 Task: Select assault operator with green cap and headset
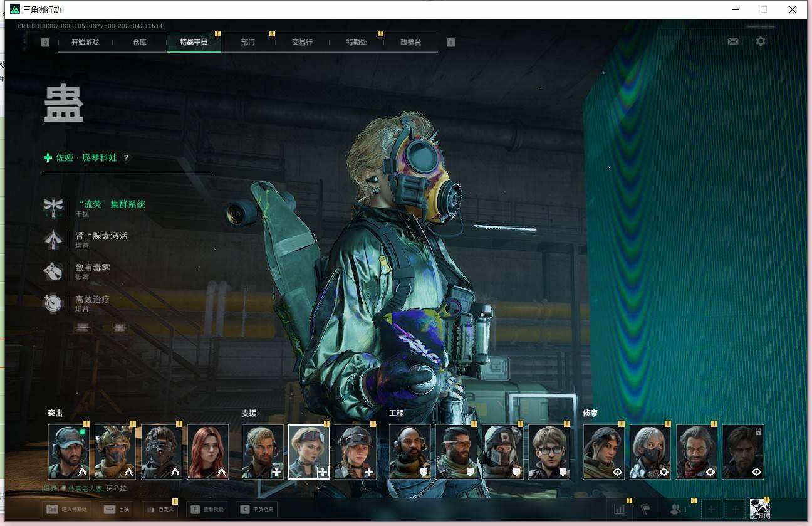coord(69,452)
